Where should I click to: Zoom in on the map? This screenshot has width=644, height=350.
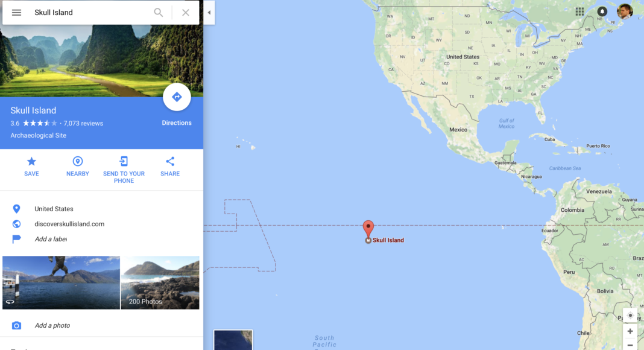click(x=630, y=331)
